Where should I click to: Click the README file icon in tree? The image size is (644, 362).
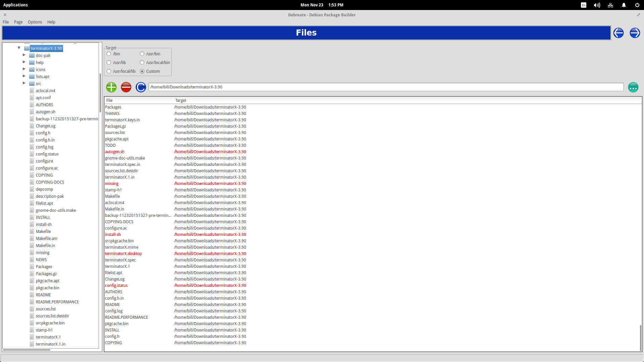point(32,295)
